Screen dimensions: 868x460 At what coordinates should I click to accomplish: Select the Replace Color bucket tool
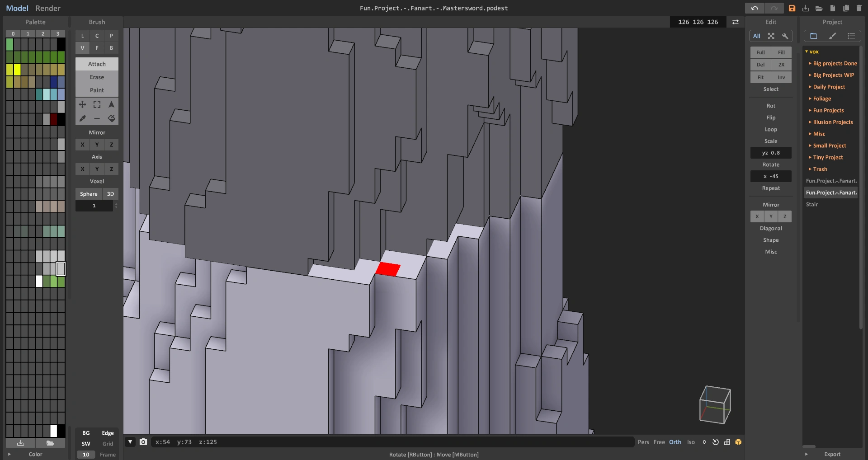point(111,118)
